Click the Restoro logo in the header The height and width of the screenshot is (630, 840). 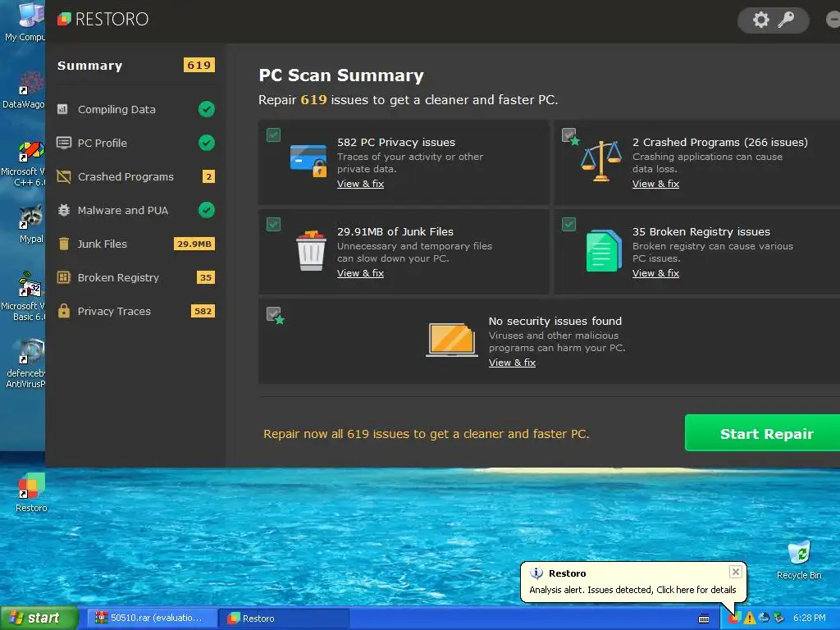(x=103, y=20)
